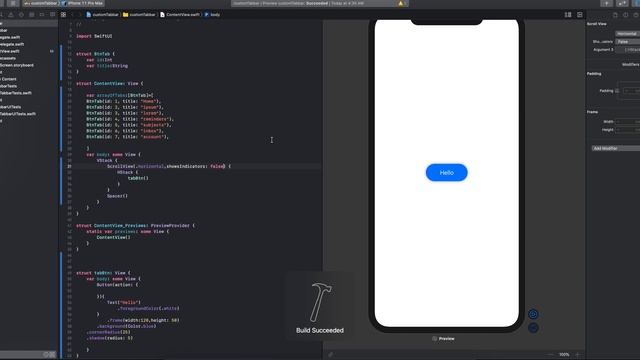Viewport: 640px width, 360px height.
Task: Click the 'Spacer()' code line
Action: [118, 196]
